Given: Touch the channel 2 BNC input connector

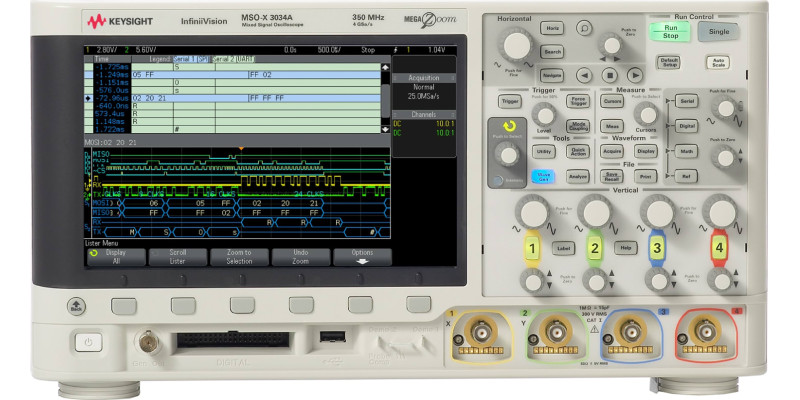Looking at the screenshot, I should tap(556, 332).
